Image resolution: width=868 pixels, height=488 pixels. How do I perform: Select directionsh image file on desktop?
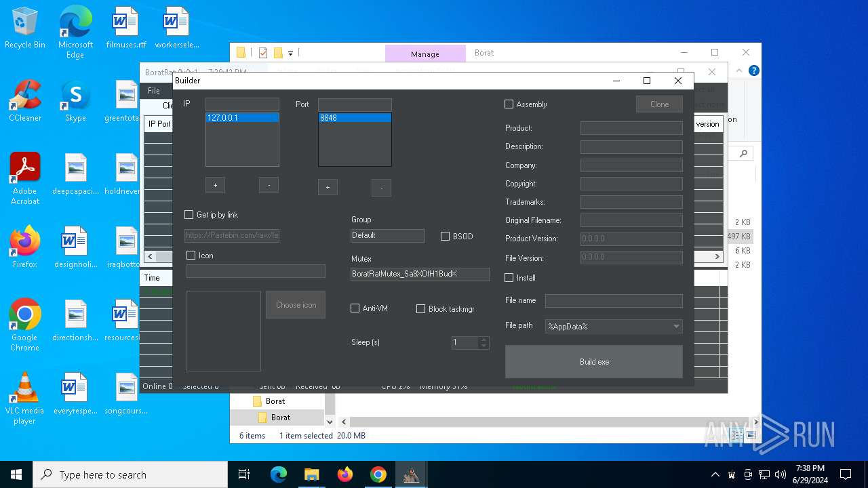coord(75,321)
